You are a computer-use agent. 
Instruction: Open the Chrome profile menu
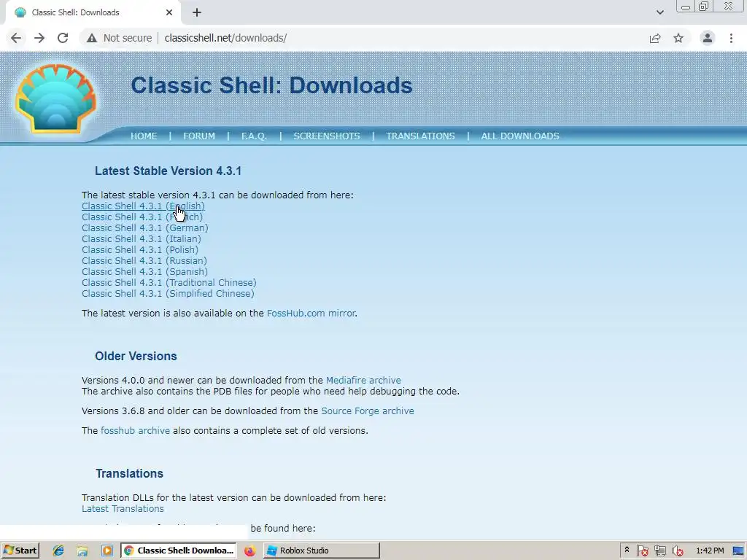click(708, 38)
